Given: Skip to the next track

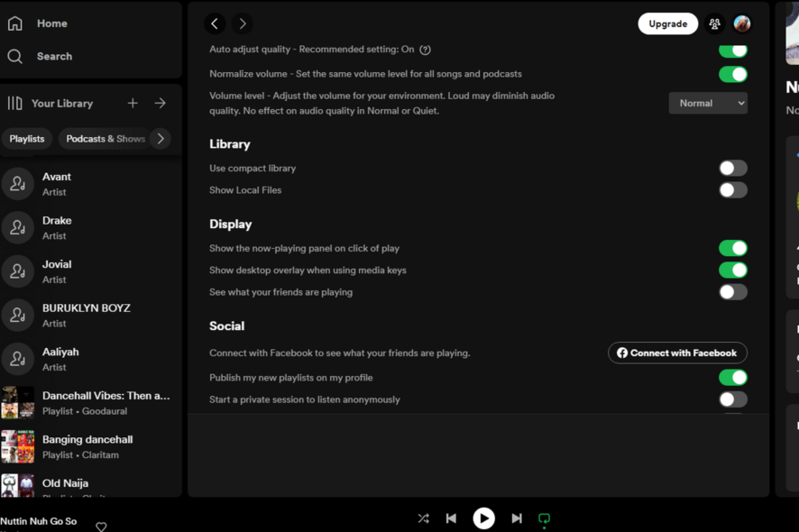Looking at the screenshot, I should 517,518.
